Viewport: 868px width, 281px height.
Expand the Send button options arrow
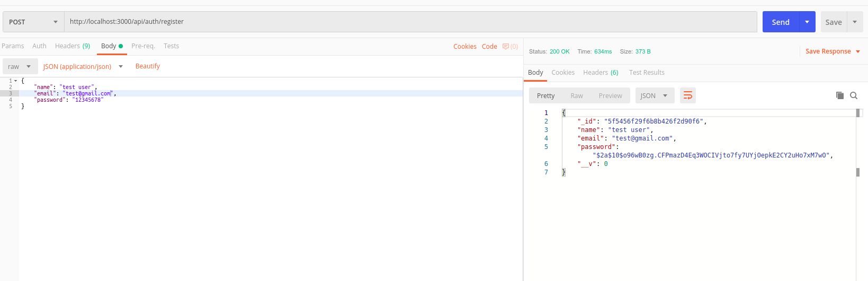click(x=807, y=22)
